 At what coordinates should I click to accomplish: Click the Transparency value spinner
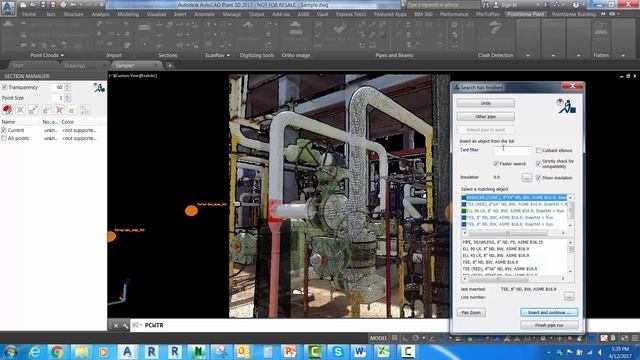(x=68, y=87)
